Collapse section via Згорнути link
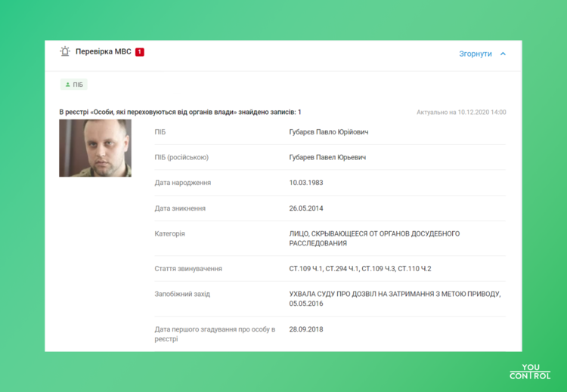The width and height of the screenshot is (567, 392). click(476, 54)
